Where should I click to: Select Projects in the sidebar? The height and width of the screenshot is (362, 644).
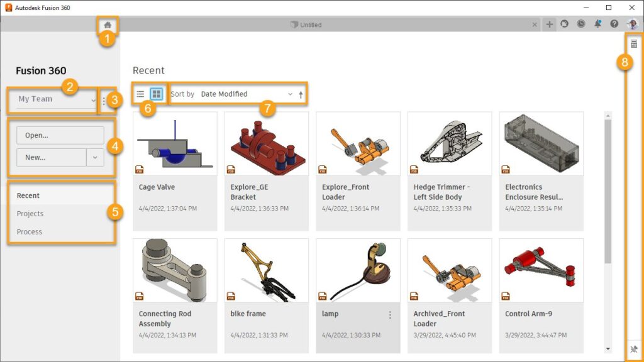pyautogui.click(x=29, y=213)
